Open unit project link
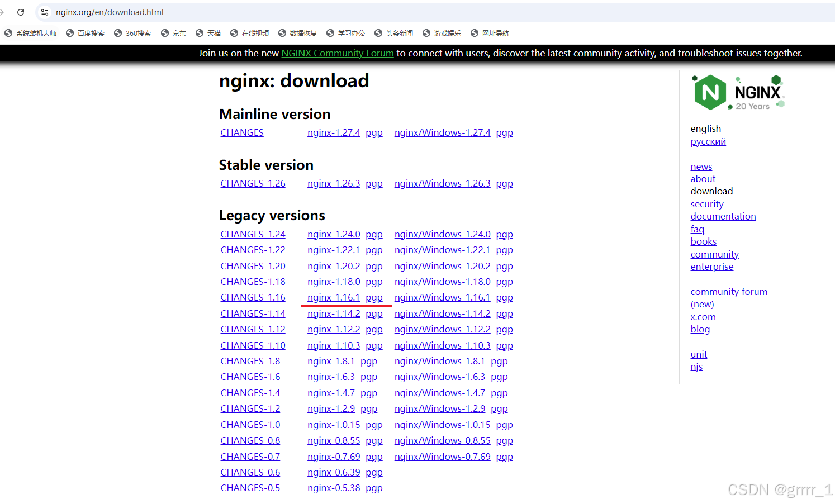The height and width of the screenshot is (504, 835). 699,354
